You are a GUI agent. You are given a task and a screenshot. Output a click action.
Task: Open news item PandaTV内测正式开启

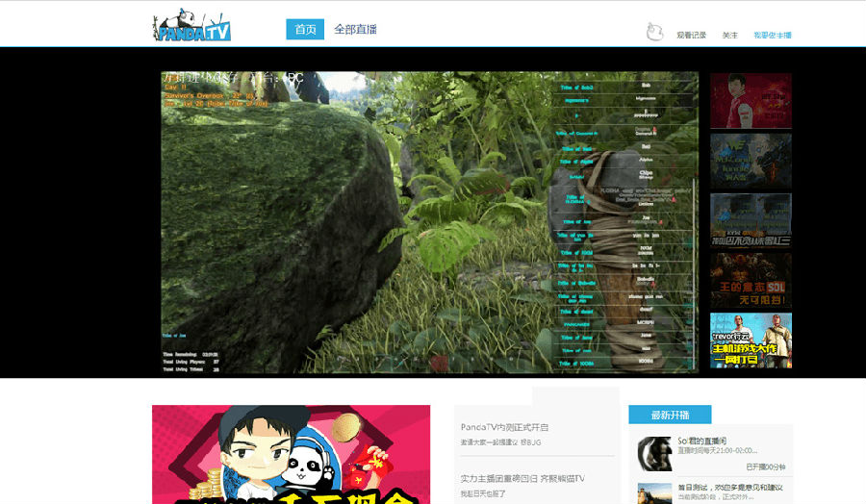(x=504, y=427)
